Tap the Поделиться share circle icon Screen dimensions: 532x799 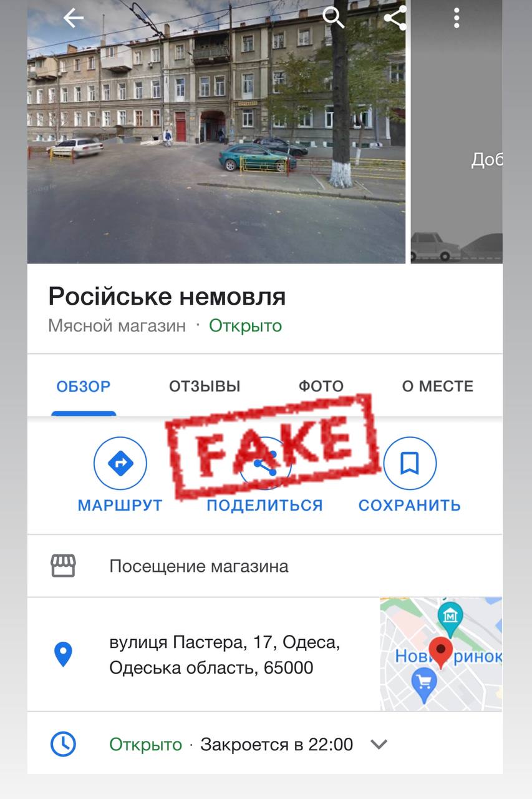pos(265,463)
